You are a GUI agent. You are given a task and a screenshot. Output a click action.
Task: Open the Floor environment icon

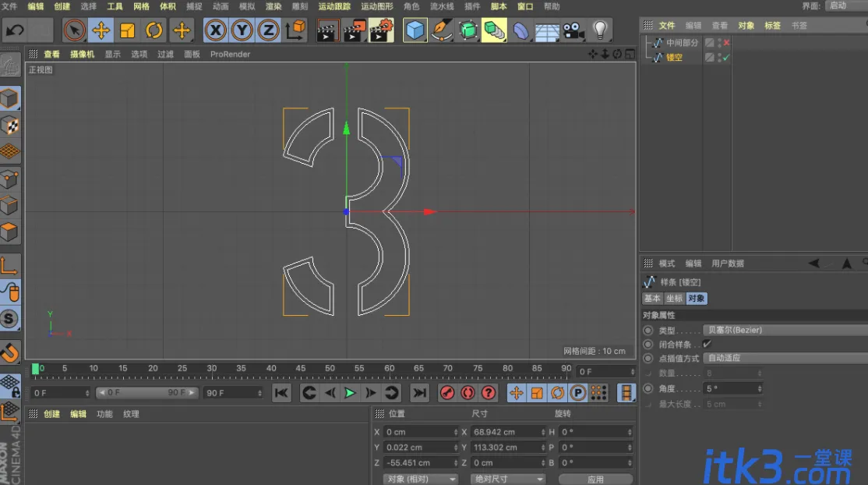[x=547, y=31]
